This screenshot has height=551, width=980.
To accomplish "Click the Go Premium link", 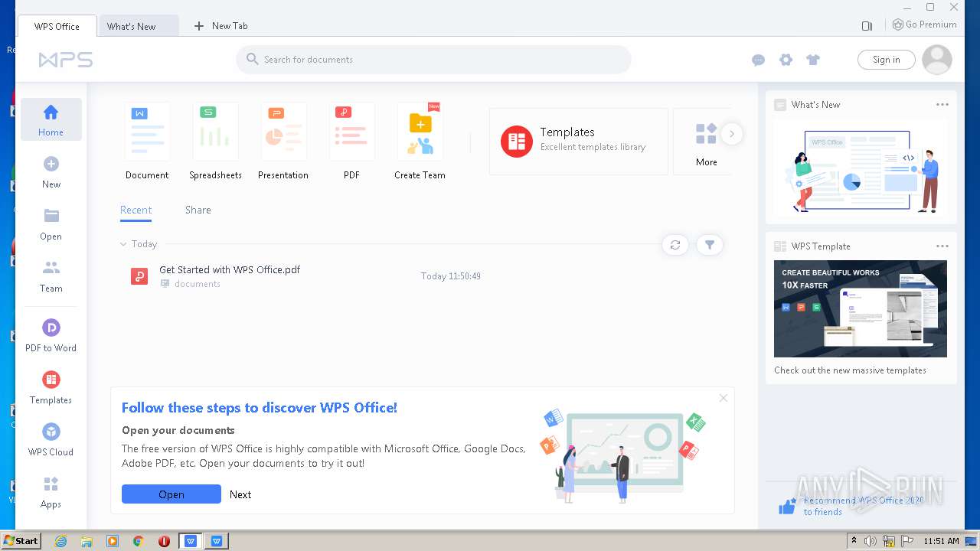I will click(925, 24).
